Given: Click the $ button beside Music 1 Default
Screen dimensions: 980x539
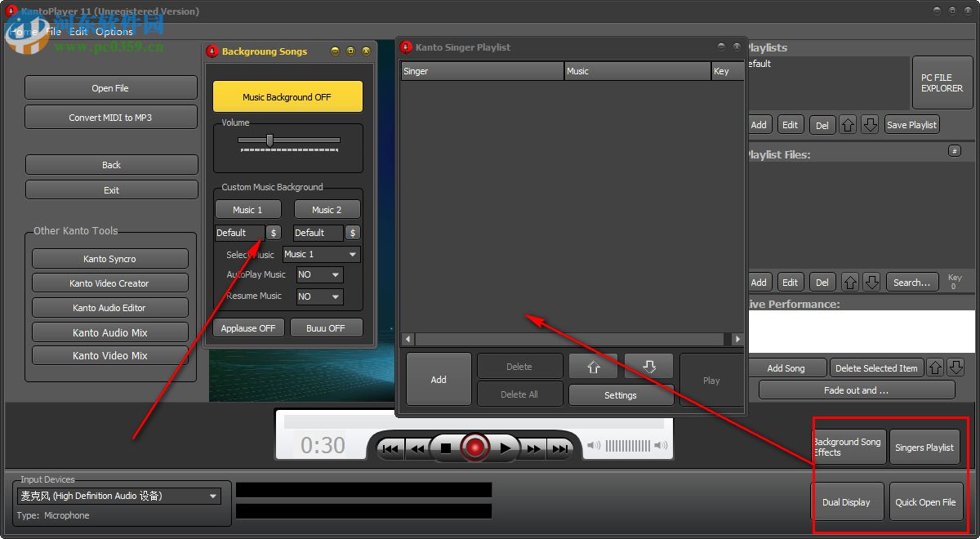Looking at the screenshot, I should (x=274, y=233).
